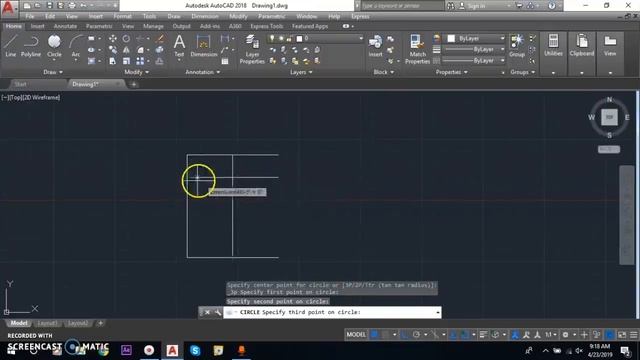Switch to the Annotate ribbon tab

click(x=65, y=26)
